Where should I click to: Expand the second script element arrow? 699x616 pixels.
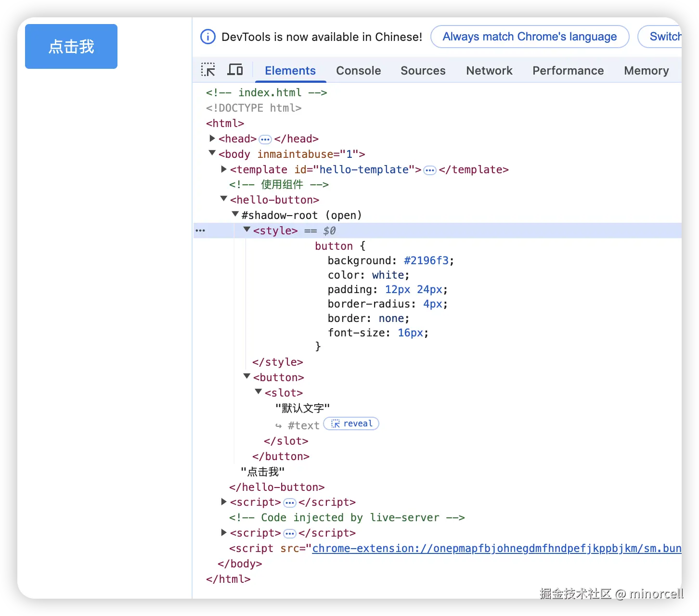point(224,533)
